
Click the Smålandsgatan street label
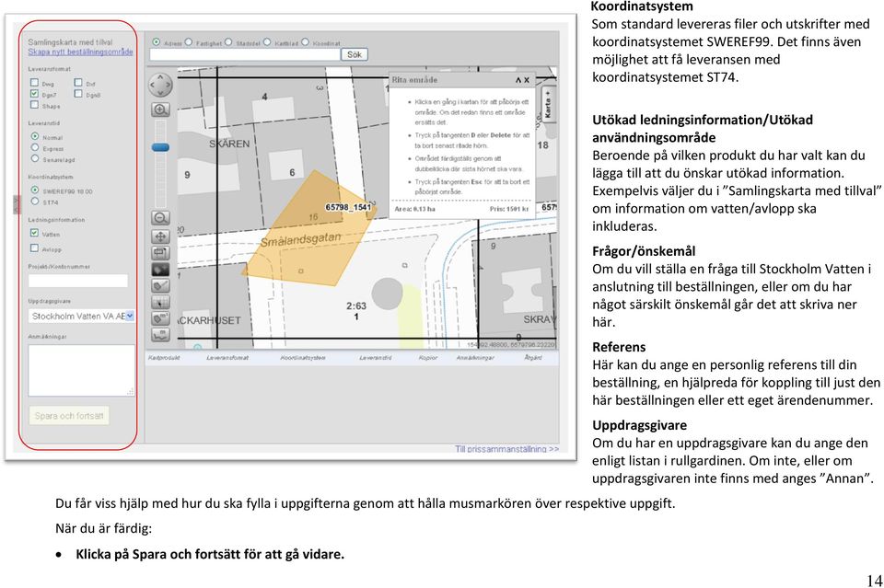point(300,240)
